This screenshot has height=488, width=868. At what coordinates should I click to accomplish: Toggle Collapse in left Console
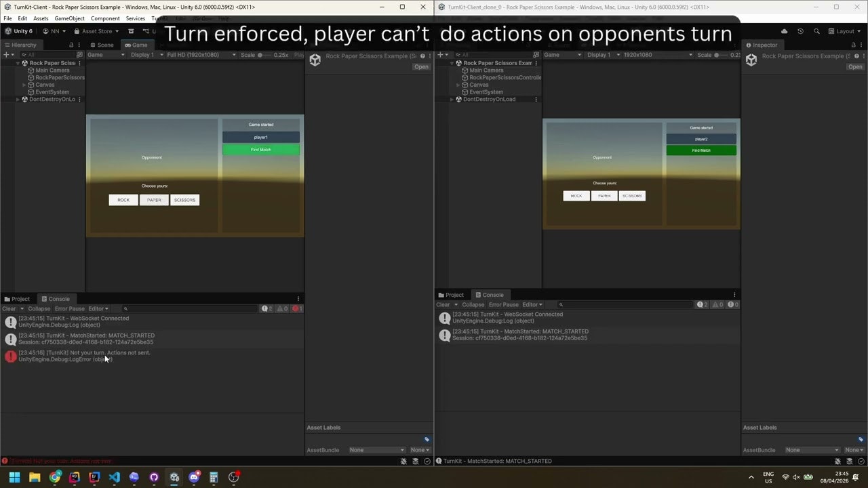pos(39,308)
